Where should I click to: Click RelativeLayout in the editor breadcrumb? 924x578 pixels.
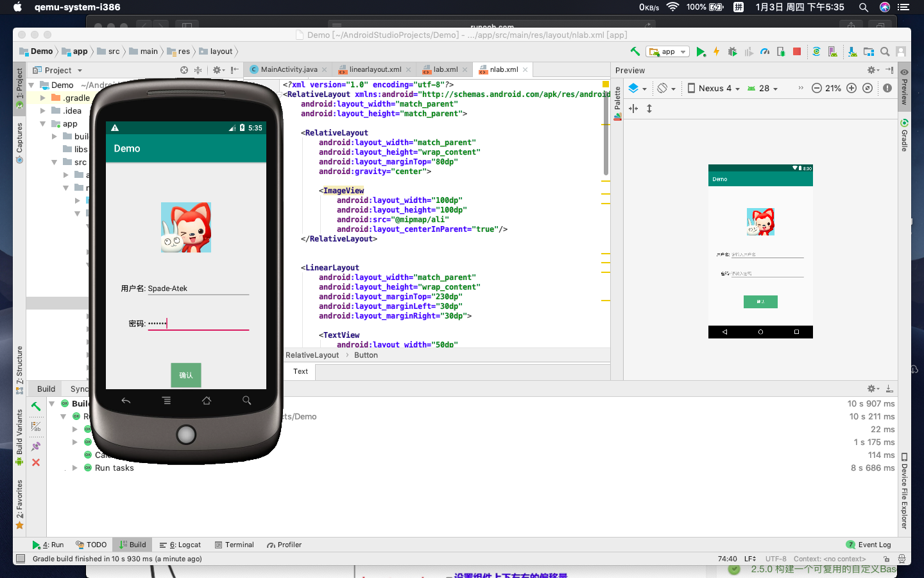(312, 355)
